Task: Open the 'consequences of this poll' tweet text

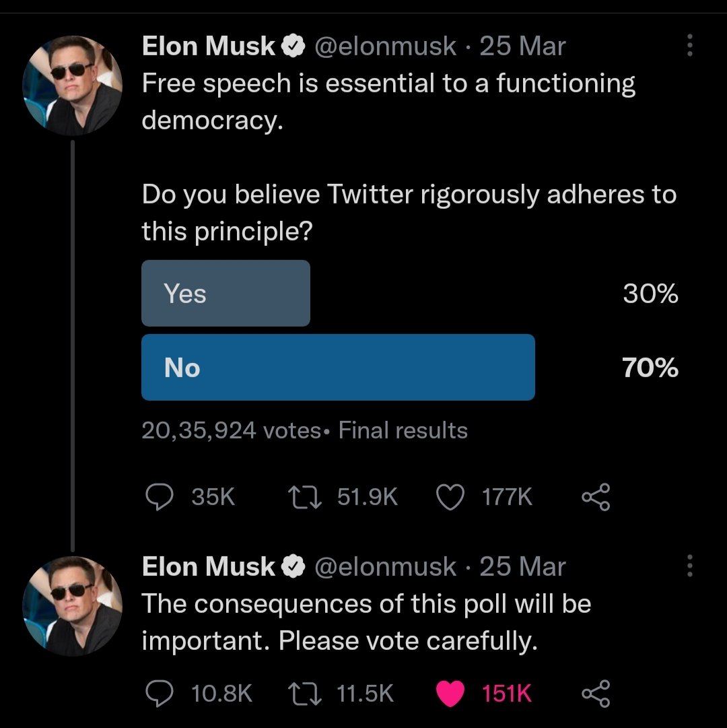Action: point(366,622)
